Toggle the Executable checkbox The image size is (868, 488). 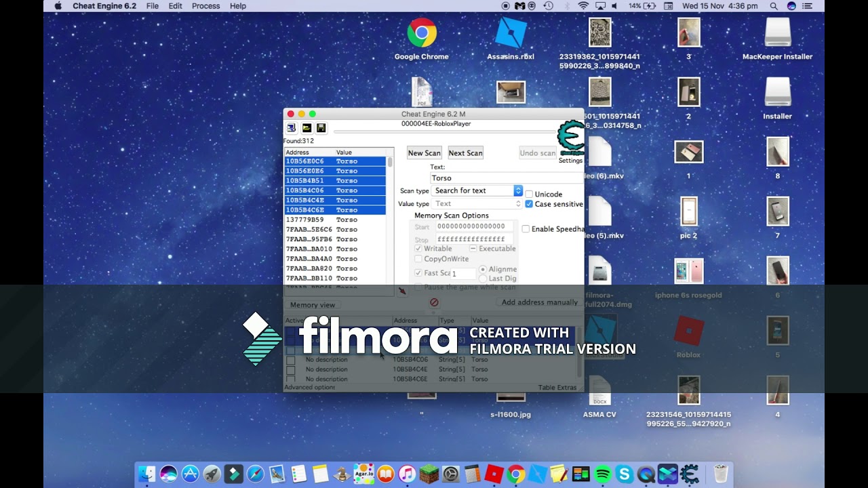pyautogui.click(x=473, y=249)
